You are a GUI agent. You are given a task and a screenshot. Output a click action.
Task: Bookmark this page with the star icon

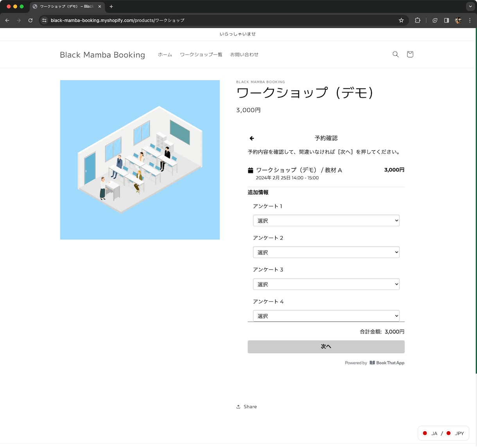(x=401, y=20)
